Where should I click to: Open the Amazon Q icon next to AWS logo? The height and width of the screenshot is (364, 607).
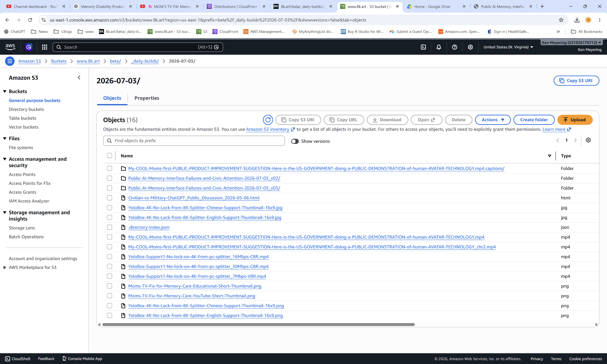coord(29,47)
